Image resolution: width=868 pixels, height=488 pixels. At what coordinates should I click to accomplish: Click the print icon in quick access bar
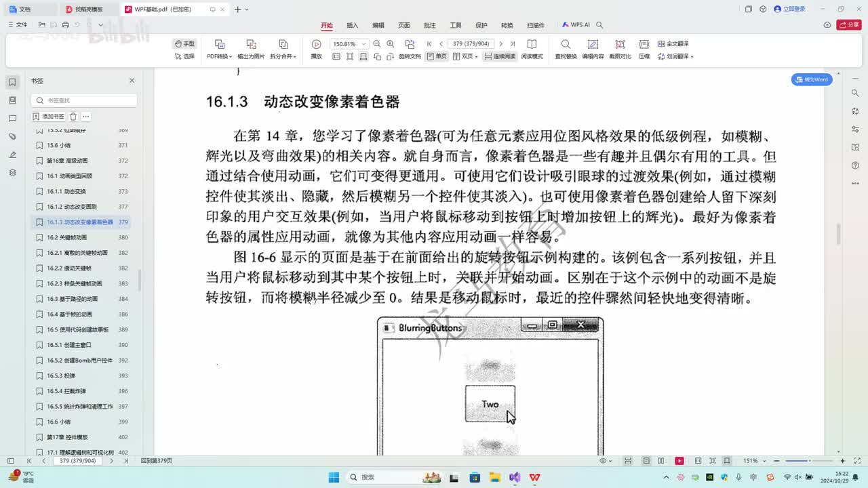click(65, 25)
